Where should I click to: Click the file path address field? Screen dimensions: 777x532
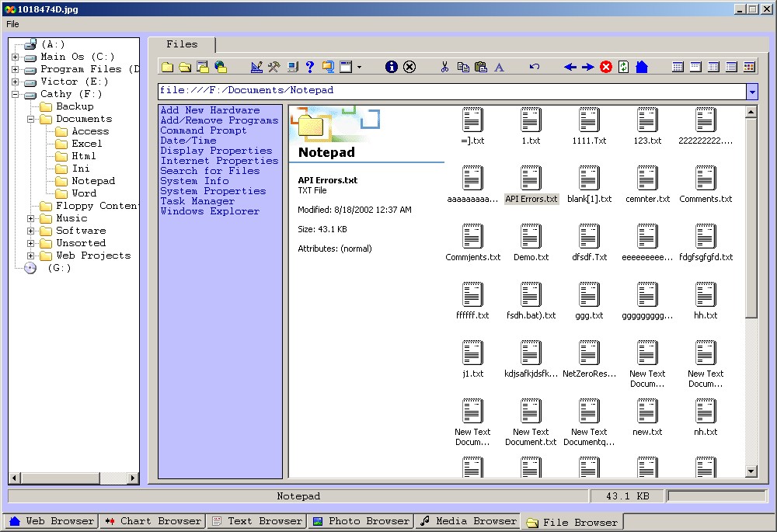pos(452,91)
